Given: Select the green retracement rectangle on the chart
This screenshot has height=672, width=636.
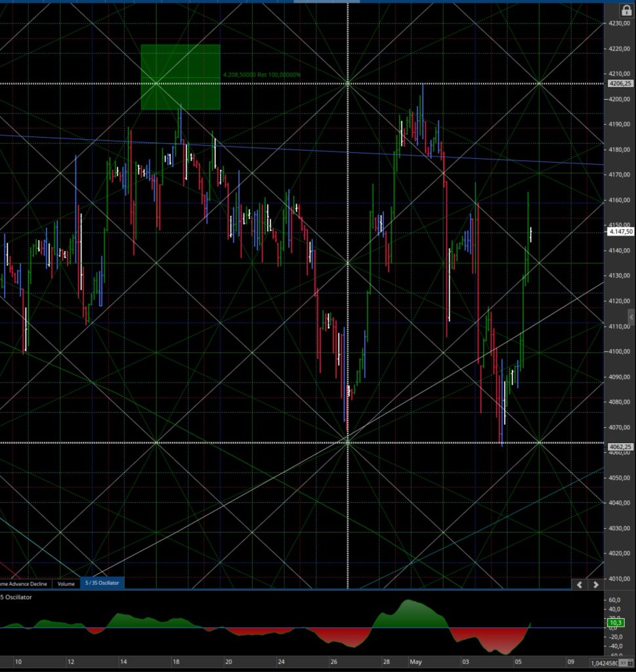Looking at the screenshot, I should (x=180, y=77).
